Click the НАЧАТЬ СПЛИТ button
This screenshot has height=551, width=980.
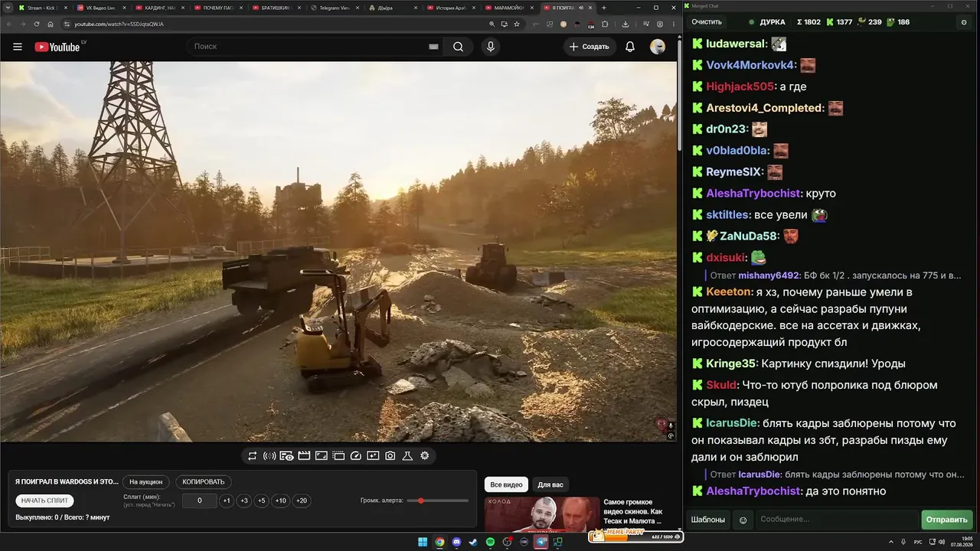[45, 500]
